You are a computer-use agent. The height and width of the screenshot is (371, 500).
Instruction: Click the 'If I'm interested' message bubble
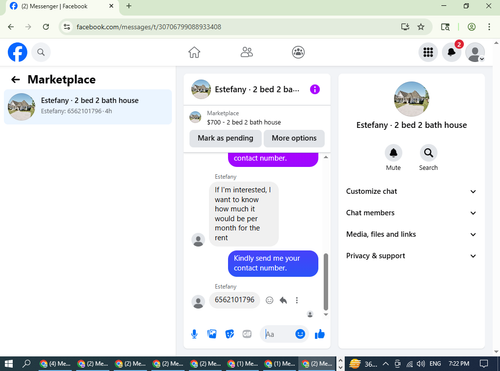(x=244, y=214)
